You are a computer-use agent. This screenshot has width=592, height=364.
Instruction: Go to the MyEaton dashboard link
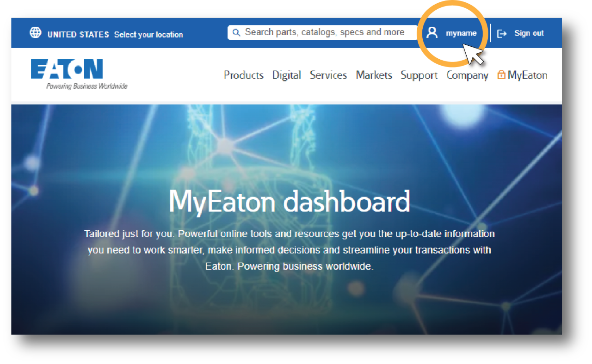click(527, 74)
